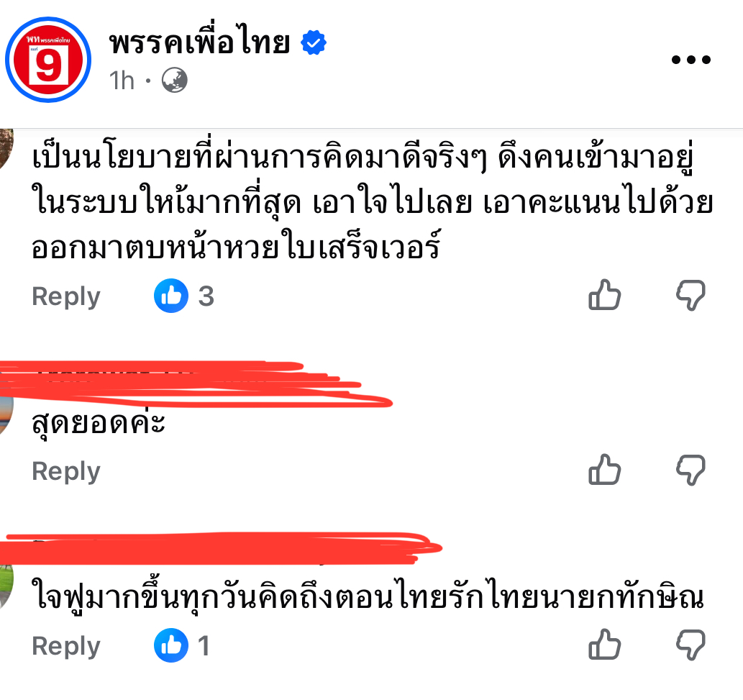This screenshot has width=743, height=700.
Task: Thumbs down the first policy comment
Action: click(691, 295)
